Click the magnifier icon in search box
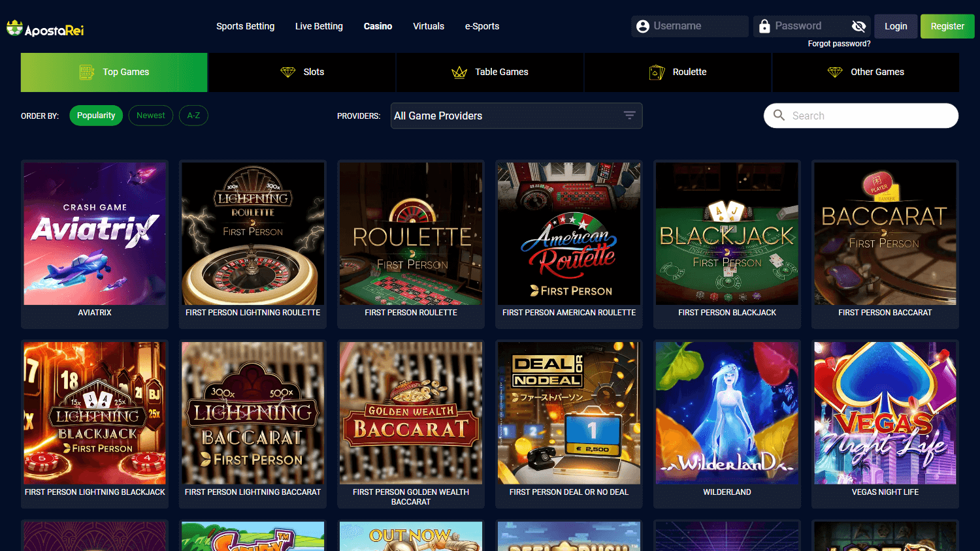This screenshot has width=980, height=551. [x=779, y=116]
